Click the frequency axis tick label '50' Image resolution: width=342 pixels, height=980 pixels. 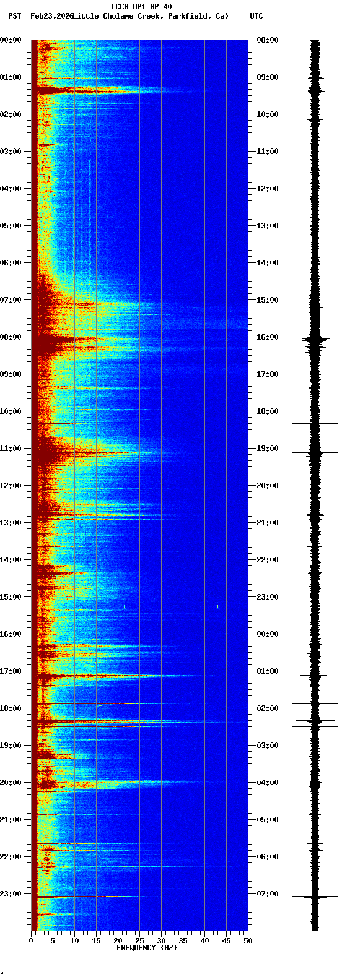[248, 941]
